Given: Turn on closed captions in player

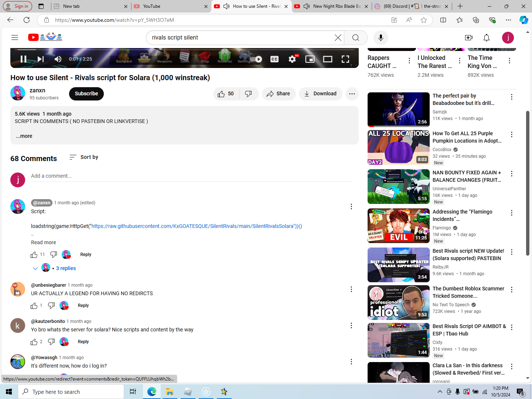Looking at the screenshot, I should (x=274, y=59).
